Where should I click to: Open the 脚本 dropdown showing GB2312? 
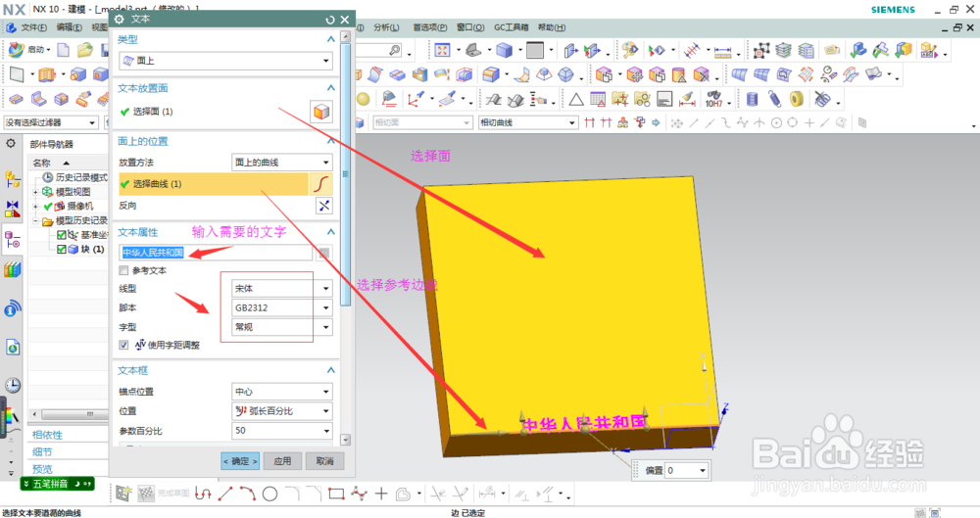point(282,308)
